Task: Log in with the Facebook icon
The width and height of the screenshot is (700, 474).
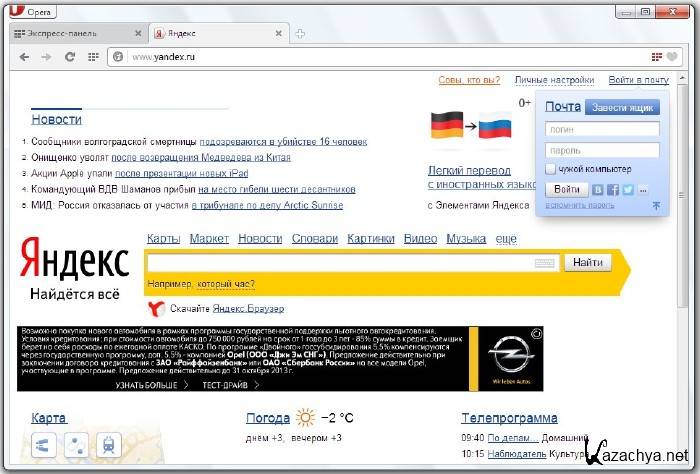Action: coord(613,189)
